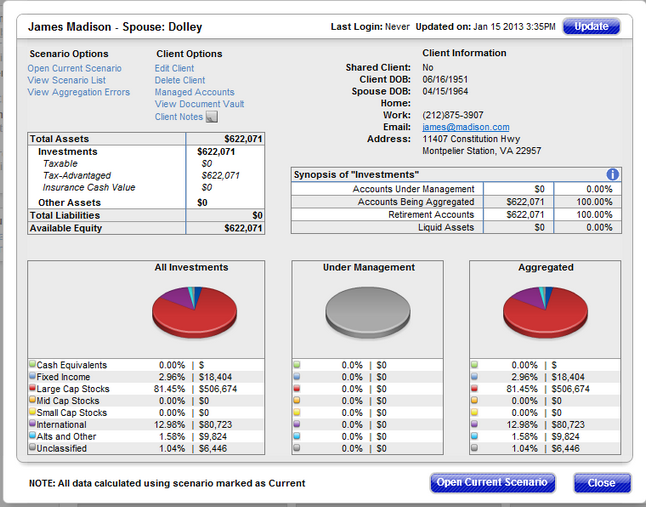Screen dimensions: 646x507
Task: Click red swatch in Aggregated legend
Action: 474,388
